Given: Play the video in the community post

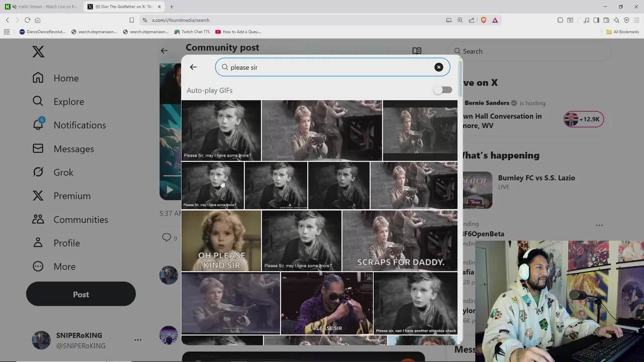Looking at the screenshot, I should point(170,190).
